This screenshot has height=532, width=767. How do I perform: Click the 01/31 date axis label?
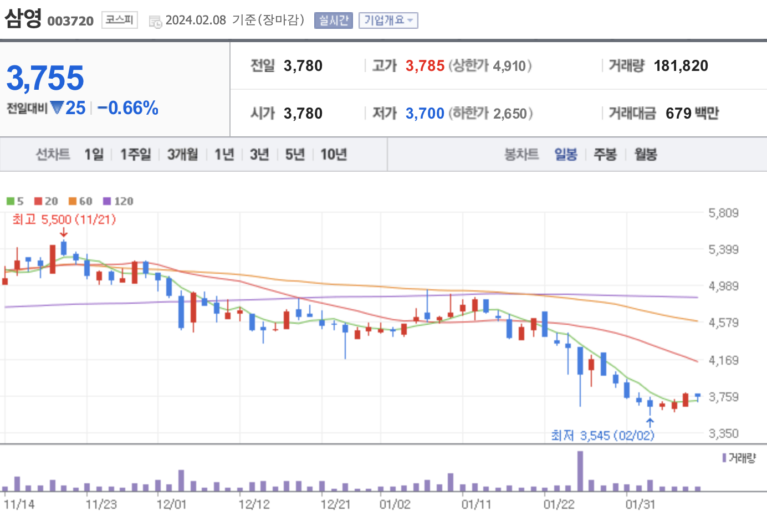[x=640, y=504]
